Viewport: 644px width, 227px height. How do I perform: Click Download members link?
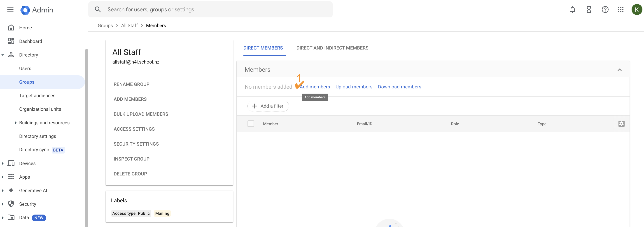(399, 87)
